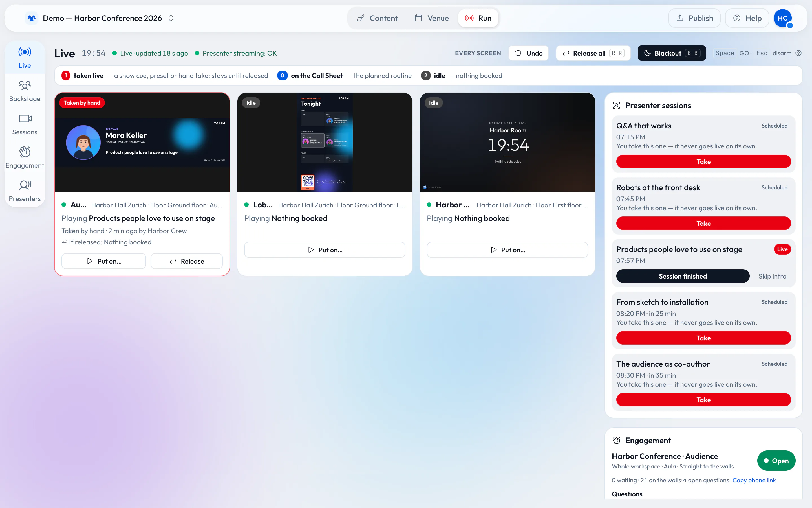Filter screens by idle count
The image size is (812, 508).
[x=461, y=76]
